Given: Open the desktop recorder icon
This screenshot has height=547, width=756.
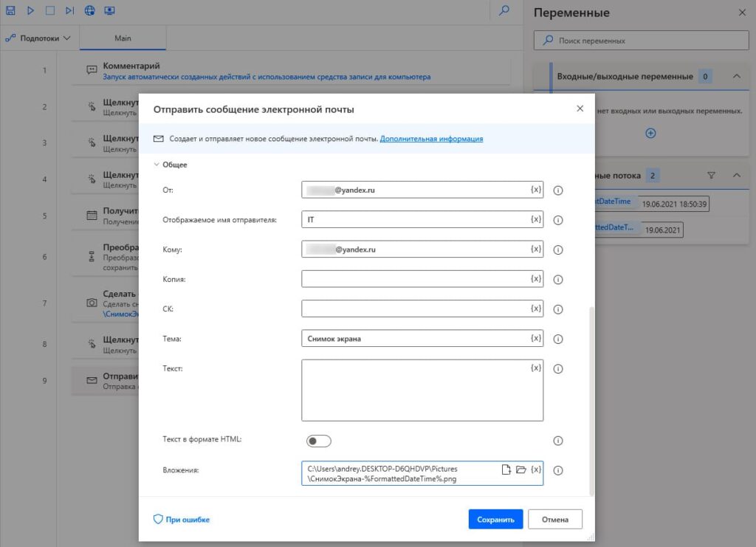Looking at the screenshot, I should [109, 11].
